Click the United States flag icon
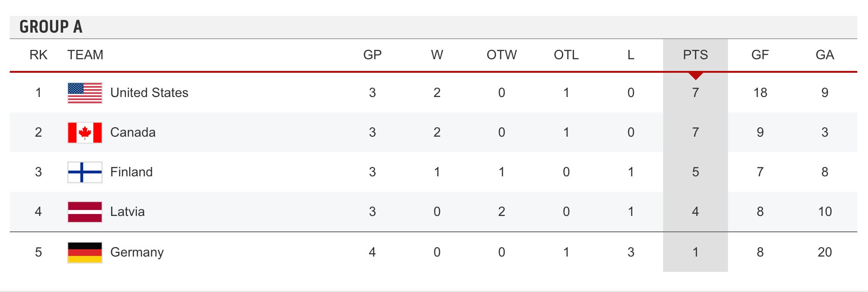 [85, 93]
